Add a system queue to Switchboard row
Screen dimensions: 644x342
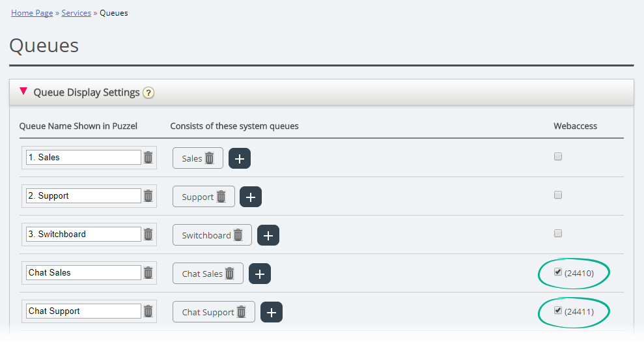268,235
